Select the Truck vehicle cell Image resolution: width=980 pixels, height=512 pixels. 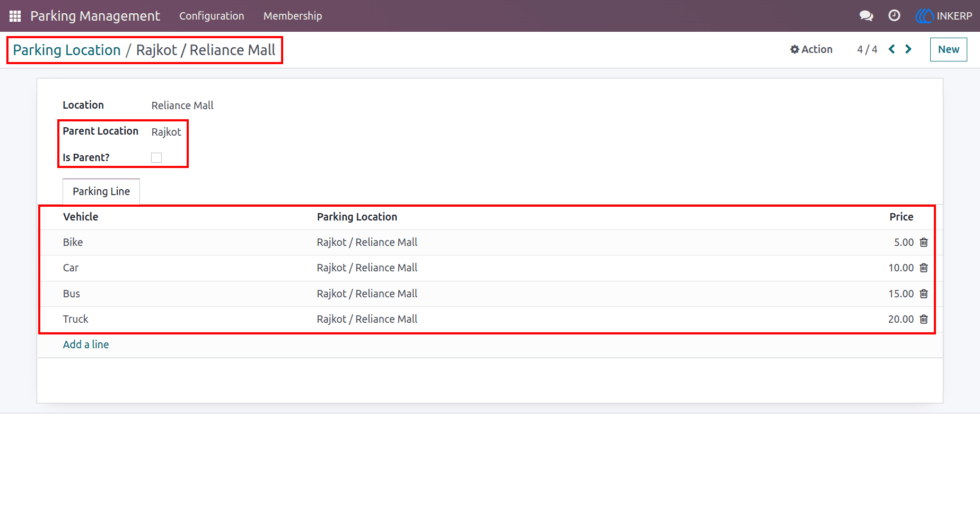[x=75, y=319]
